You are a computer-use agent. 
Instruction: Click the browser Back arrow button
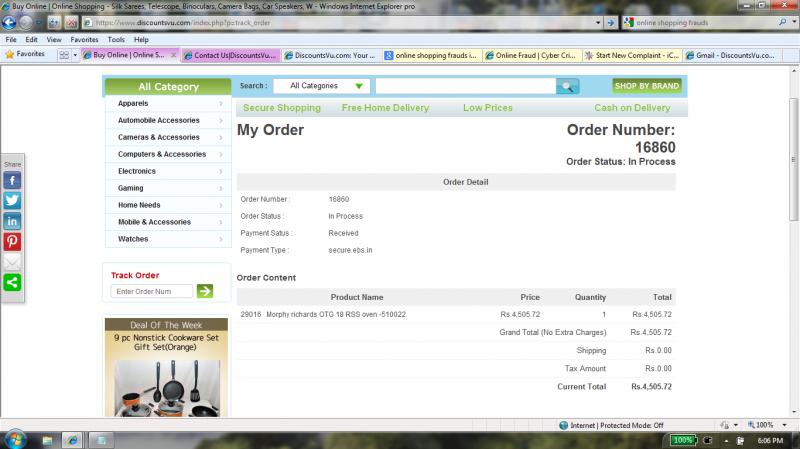9,22
